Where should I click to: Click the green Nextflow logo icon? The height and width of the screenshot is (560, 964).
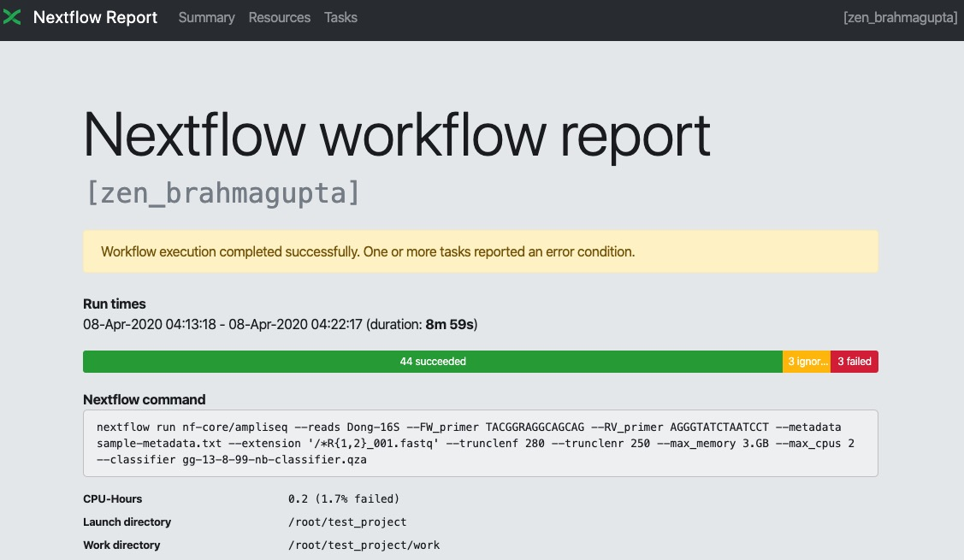[x=12, y=17]
